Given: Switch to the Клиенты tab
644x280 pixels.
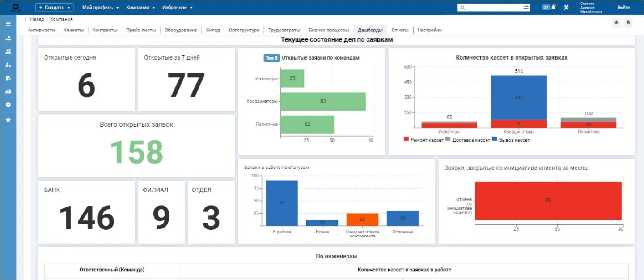Looking at the screenshot, I should (73, 30).
